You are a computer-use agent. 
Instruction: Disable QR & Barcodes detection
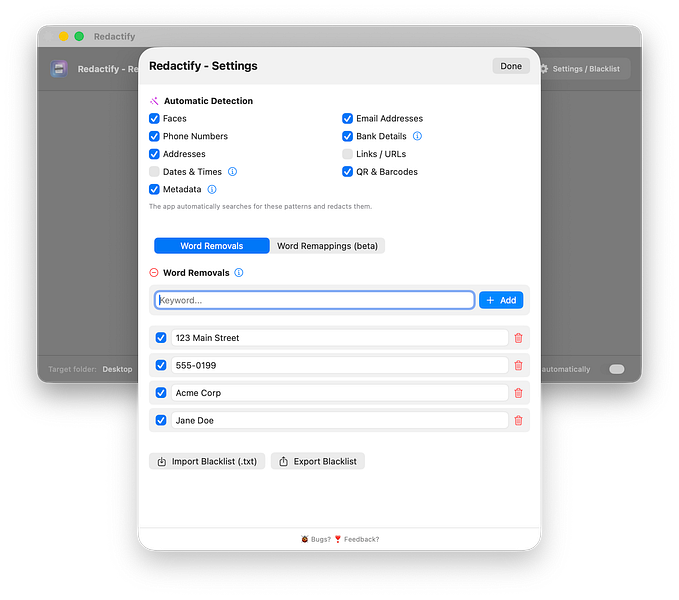coord(347,172)
